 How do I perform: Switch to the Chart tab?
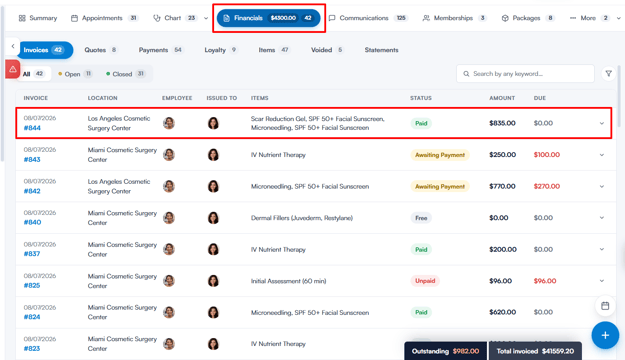[175, 18]
